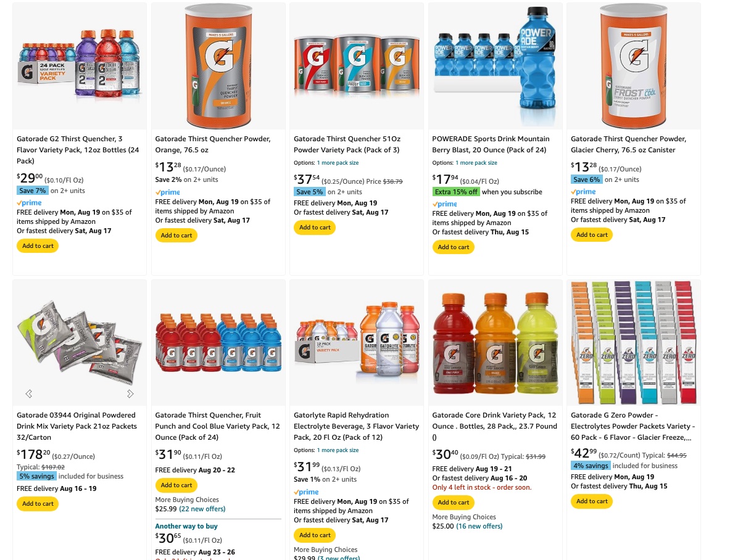Add Gatorade Orange Powder 76.5 oz to cart

point(176,236)
